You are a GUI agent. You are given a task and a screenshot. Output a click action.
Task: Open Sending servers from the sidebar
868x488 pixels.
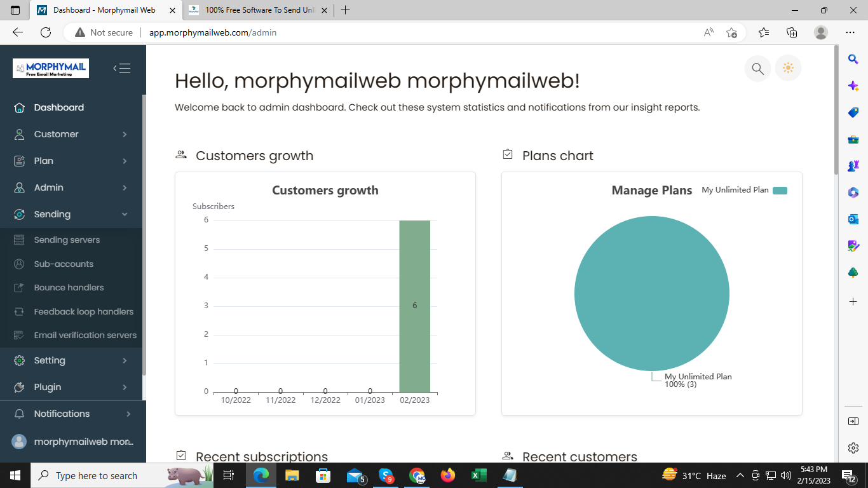click(x=67, y=240)
